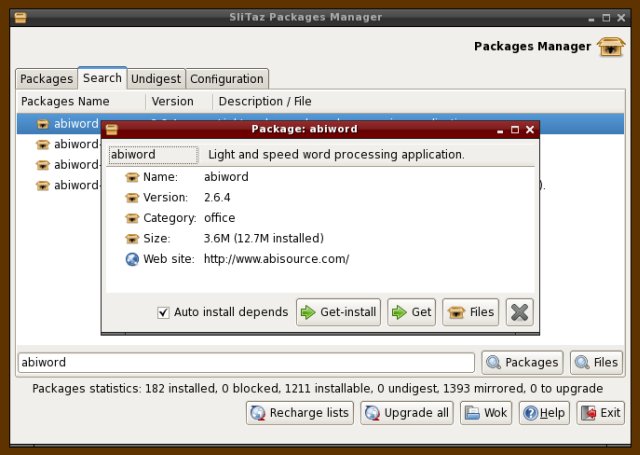Click Packages statistics status text

tap(317, 388)
